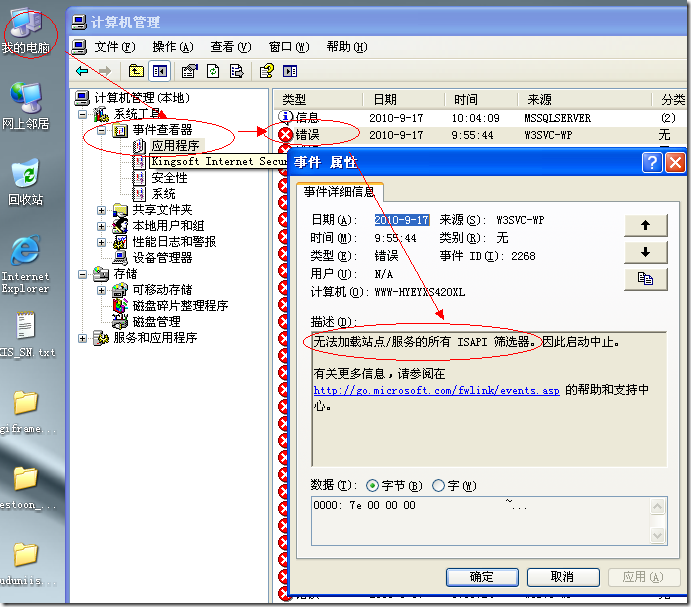Screen dimensions: 691x607
Task: Select Security (安全性) log in tree
Action: click(160, 178)
